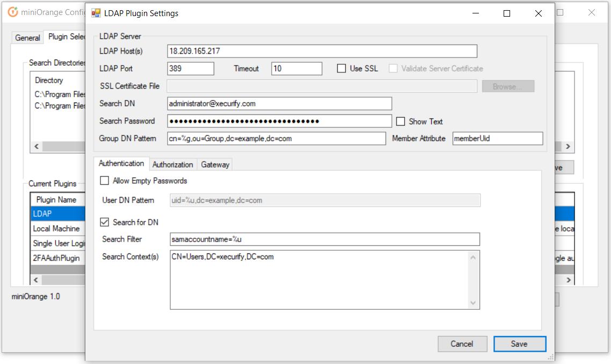This screenshot has height=364, width=611.
Task: Close the background miniOrange Configuration window
Action: 592,12
